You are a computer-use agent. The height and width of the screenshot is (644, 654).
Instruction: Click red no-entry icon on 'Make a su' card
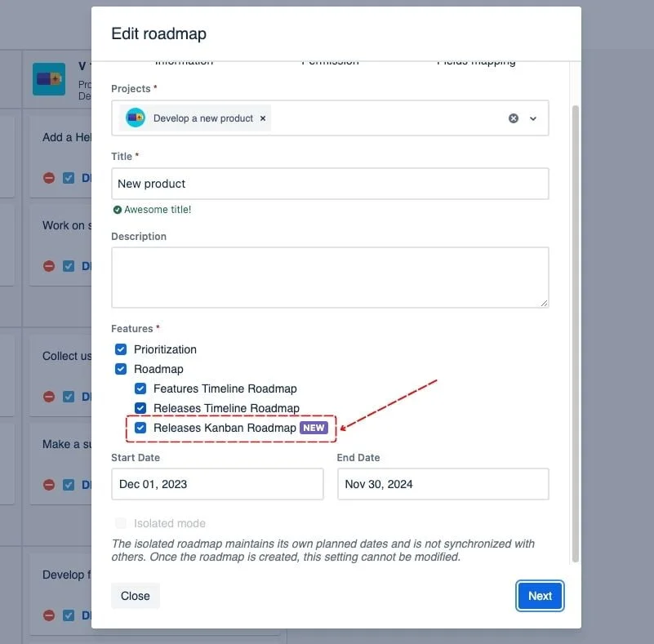click(x=49, y=485)
